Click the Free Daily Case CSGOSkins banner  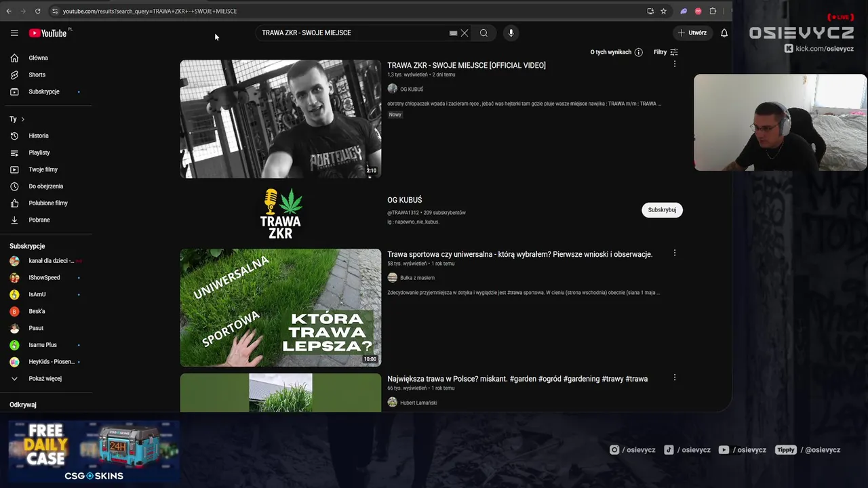pyautogui.click(x=94, y=451)
